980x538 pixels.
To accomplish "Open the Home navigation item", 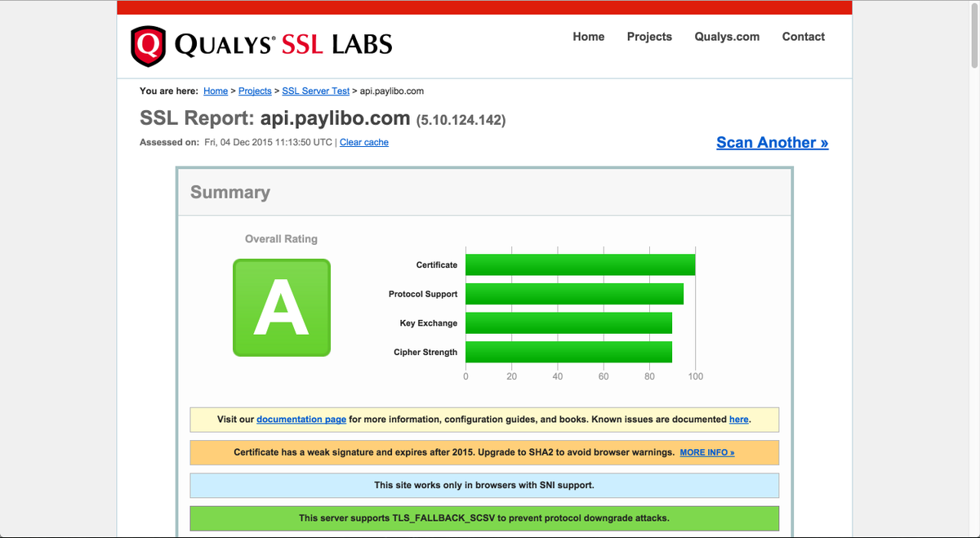I will (x=589, y=37).
